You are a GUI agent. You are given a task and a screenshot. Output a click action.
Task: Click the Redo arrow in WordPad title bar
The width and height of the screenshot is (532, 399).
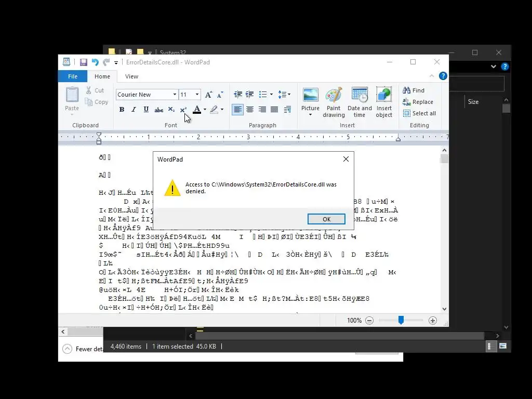(106, 62)
